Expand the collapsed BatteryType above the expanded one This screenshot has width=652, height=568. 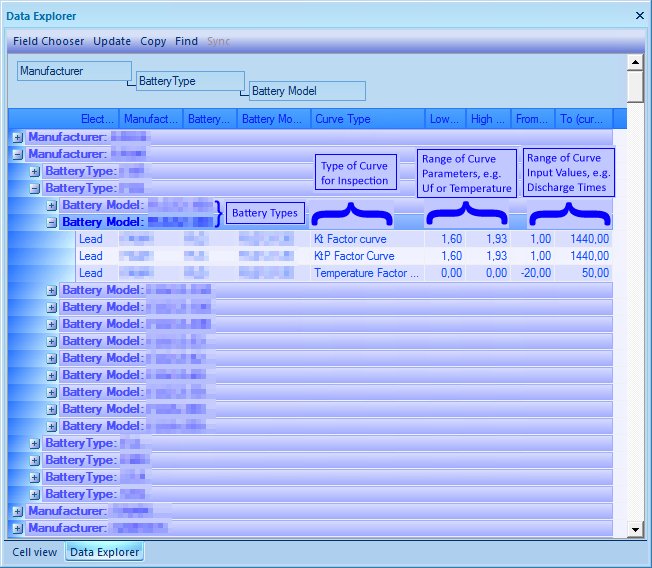[35, 171]
